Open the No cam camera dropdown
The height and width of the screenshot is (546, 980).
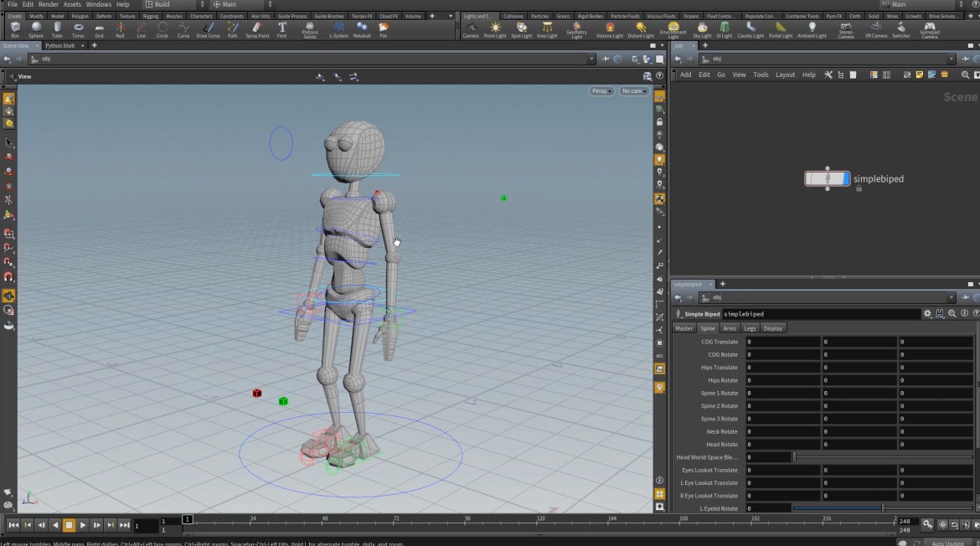pos(633,90)
